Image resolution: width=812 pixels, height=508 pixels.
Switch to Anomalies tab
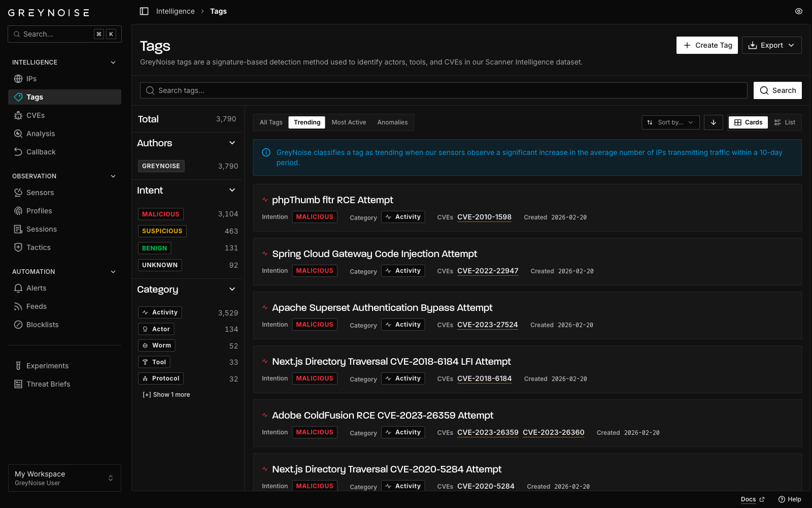tap(392, 122)
